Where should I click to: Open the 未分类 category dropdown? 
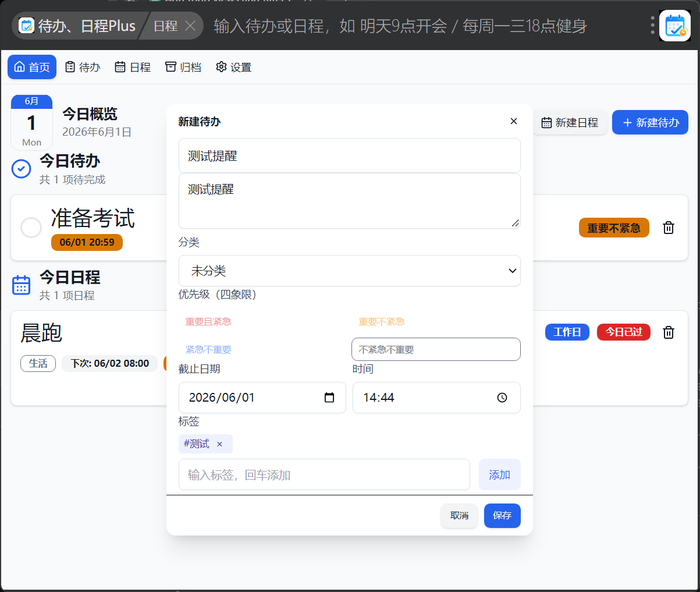tap(349, 271)
